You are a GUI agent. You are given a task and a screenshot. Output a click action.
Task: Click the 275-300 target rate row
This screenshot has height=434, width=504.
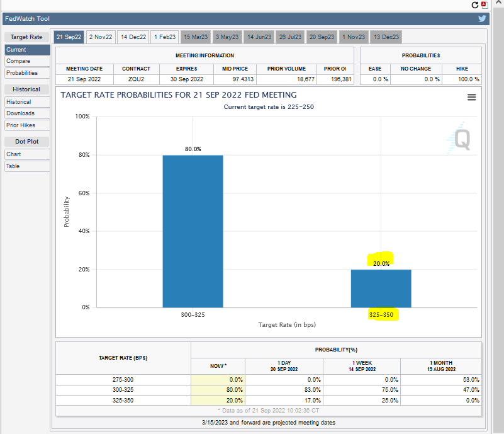[269, 380]
